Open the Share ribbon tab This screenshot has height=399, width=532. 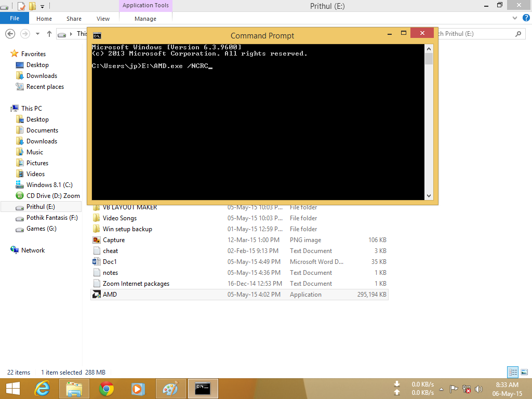click(74, 19)
